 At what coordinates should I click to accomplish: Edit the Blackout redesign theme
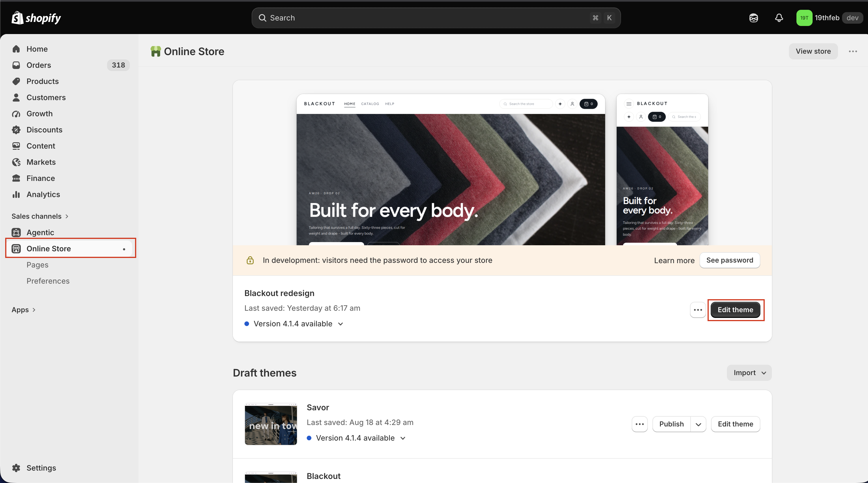tap(735, 310)
